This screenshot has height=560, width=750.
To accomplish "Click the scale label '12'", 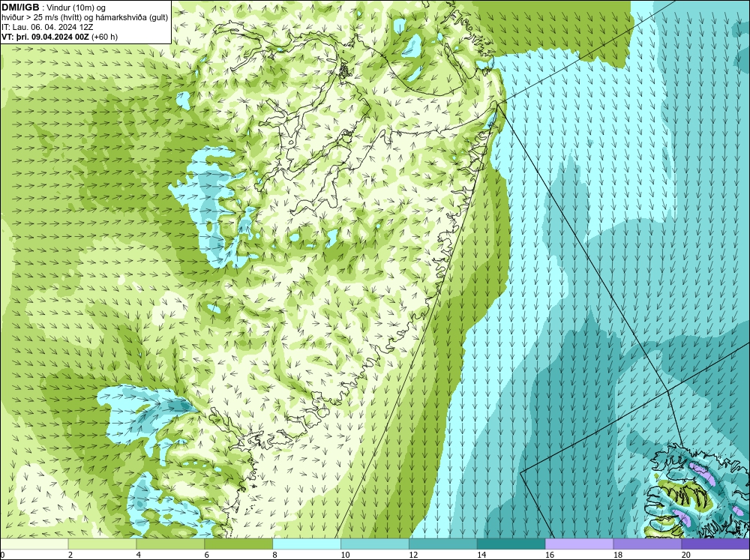I will tap(414, 555).
